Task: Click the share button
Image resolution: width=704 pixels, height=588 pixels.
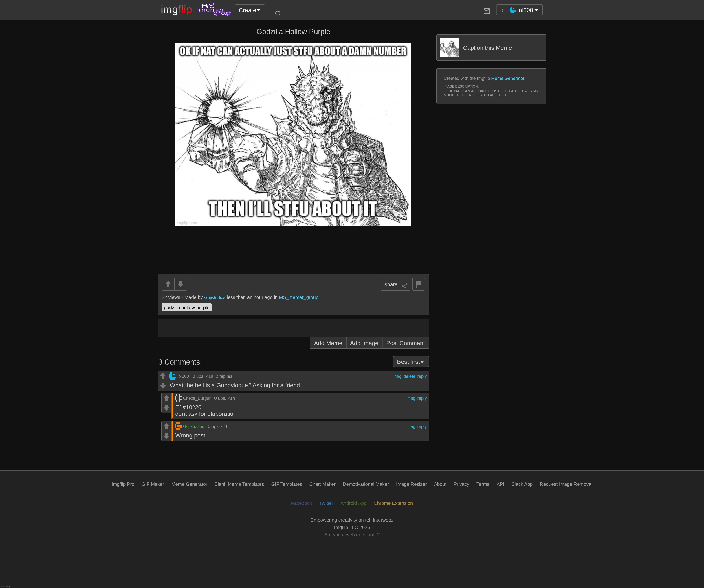Action: click(x=395, y=284)
